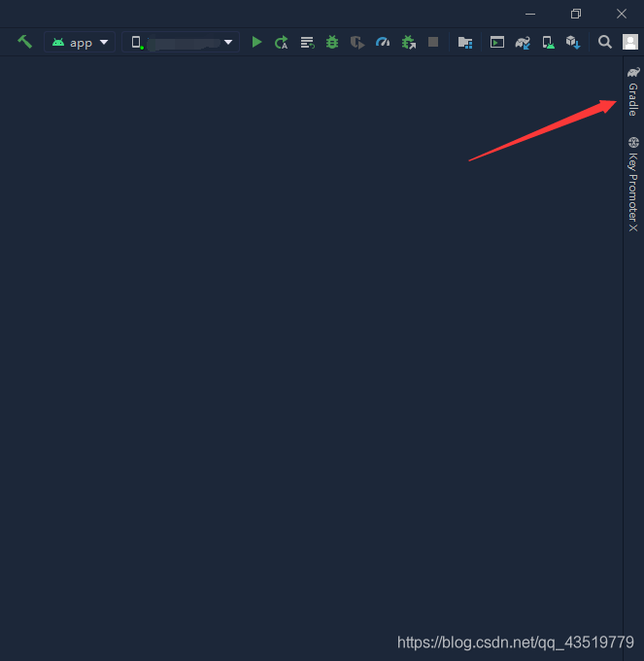Open Search Everywhere magnifier icon
Viewport: 644px width, 661px height.
point(605,42)
